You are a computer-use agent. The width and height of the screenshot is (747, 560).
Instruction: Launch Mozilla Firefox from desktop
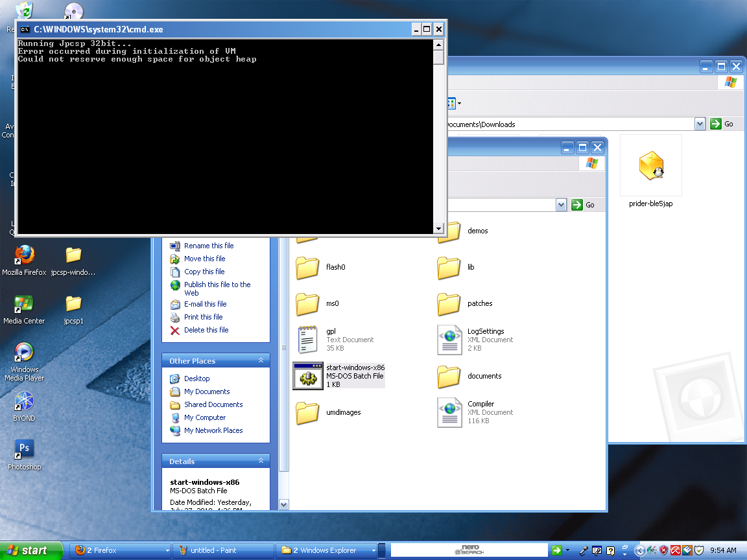pos(25,255)
